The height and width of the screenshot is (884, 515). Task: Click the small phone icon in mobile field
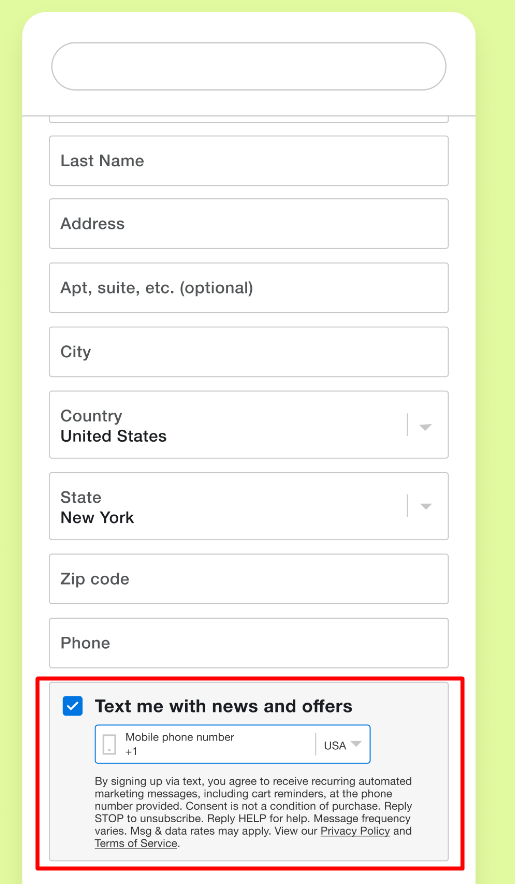click(109, 744)
